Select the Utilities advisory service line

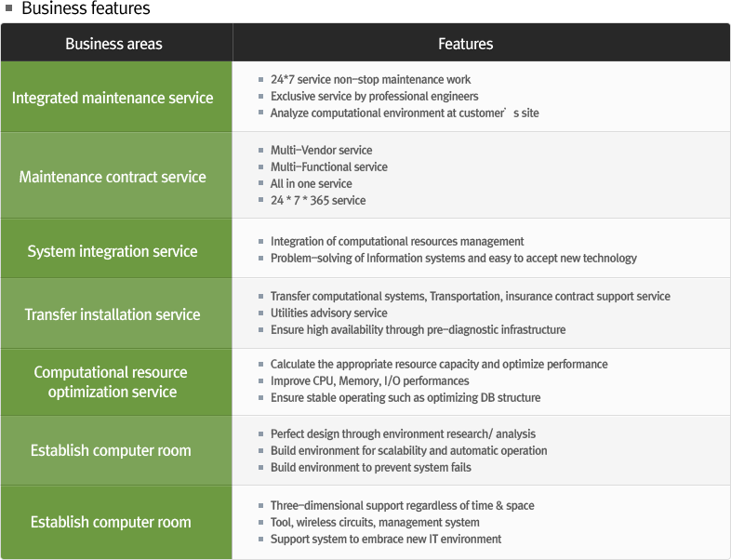point(328,313)
